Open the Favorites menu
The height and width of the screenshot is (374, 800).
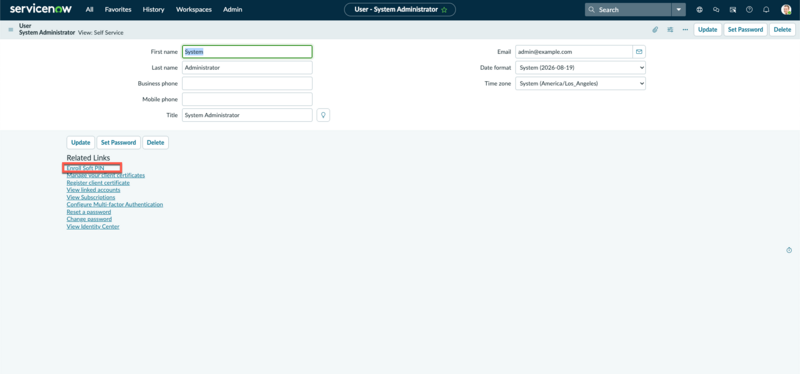coord(118,10)
